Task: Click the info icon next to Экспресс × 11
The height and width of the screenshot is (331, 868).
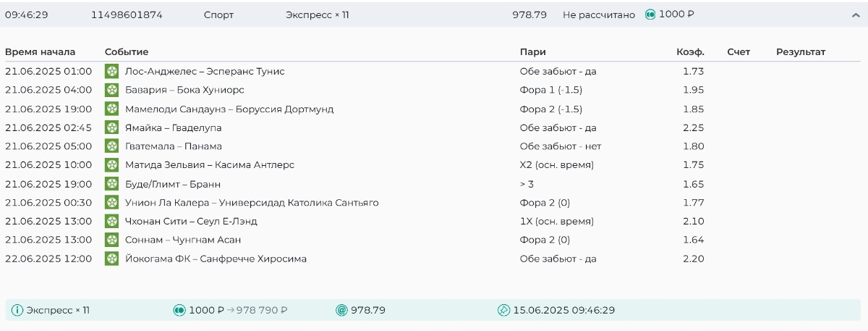Action: (x=17, y=311)
